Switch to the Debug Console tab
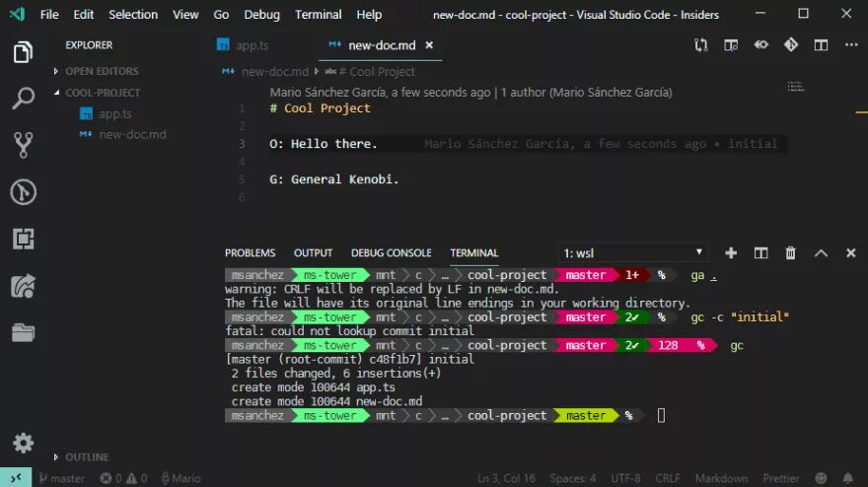 [391, 253]
